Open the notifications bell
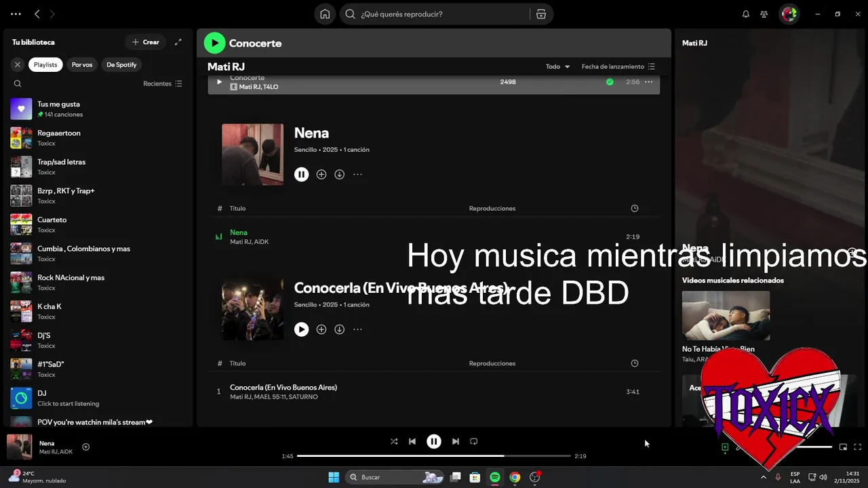 [x=746, y=14]
